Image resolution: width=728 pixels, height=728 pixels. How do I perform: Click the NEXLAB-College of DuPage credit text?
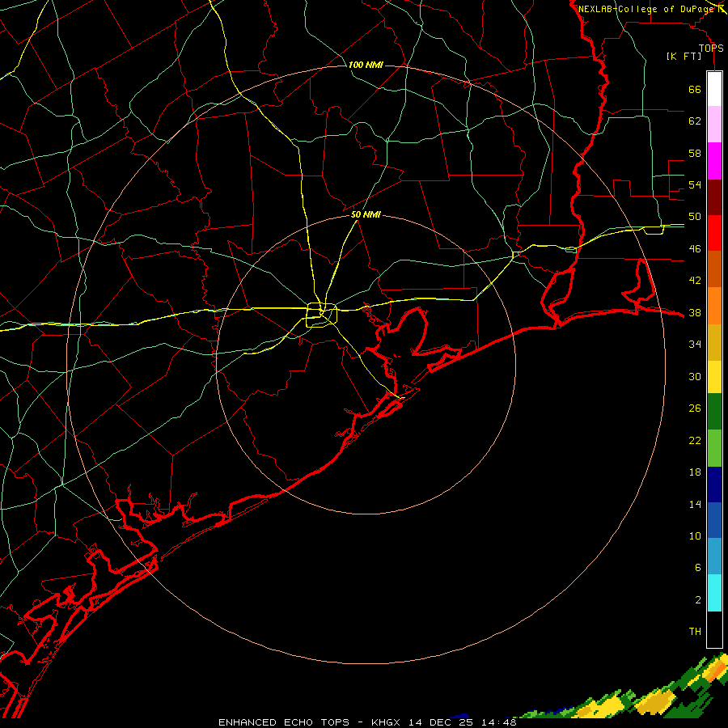(652, 9)
